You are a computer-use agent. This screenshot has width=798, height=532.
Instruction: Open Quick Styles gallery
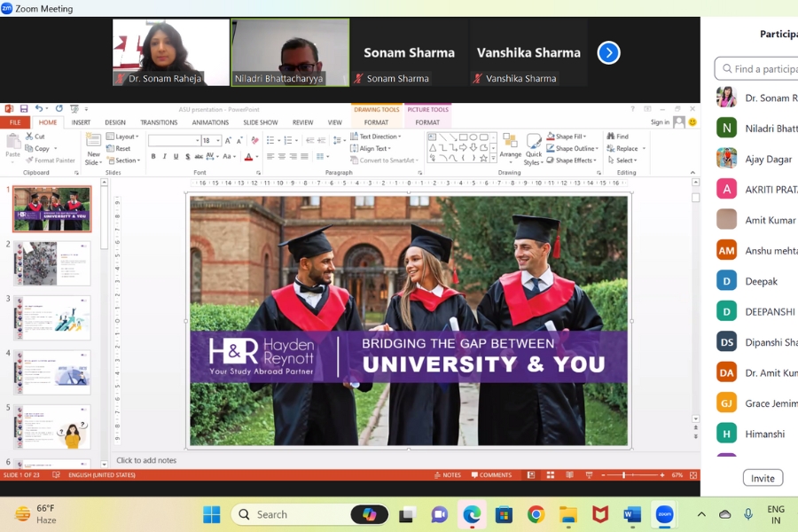point(534,149)
